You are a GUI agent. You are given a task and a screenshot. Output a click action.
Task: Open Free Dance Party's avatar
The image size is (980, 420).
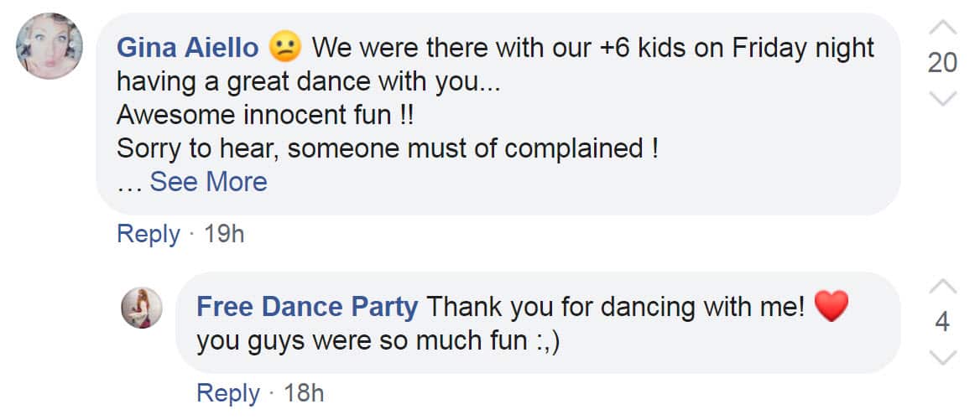click(x=142, y=308)
